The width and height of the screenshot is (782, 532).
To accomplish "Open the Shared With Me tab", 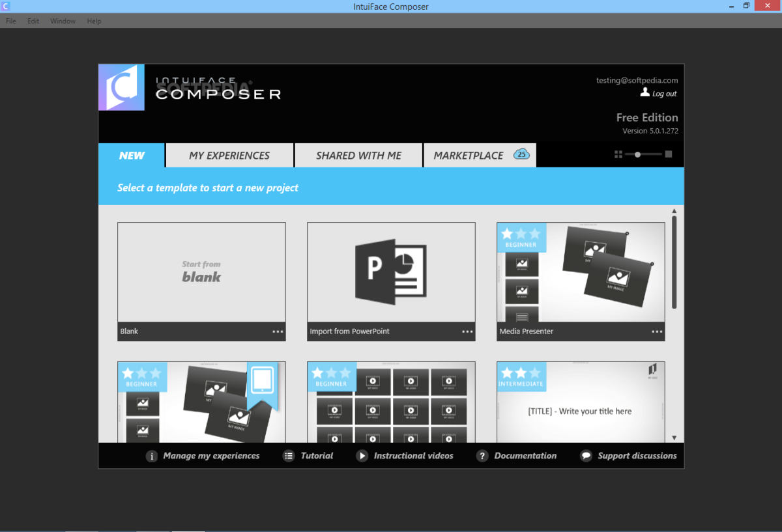I will (358, 156).
